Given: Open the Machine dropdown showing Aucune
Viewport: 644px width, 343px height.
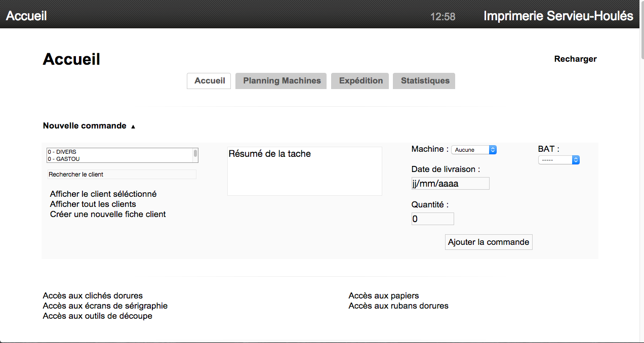Looking at the screenshot, I should point(473,150).
